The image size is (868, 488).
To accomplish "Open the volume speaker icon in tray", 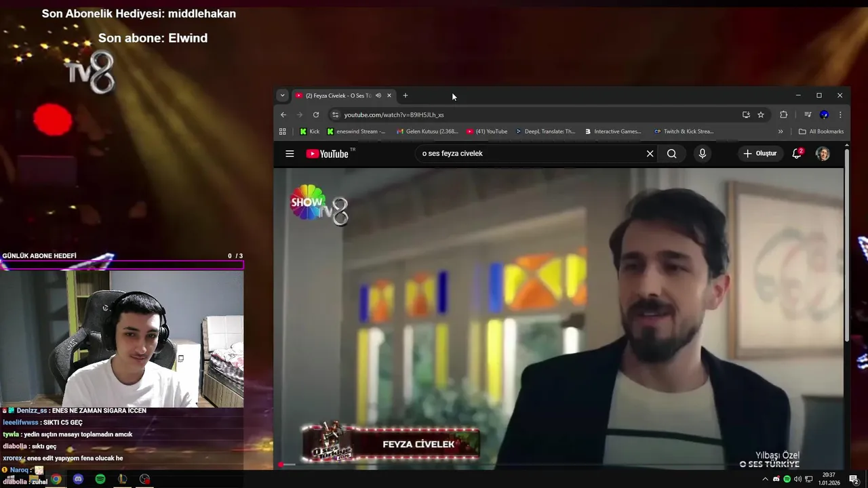I will click(797, 479).
